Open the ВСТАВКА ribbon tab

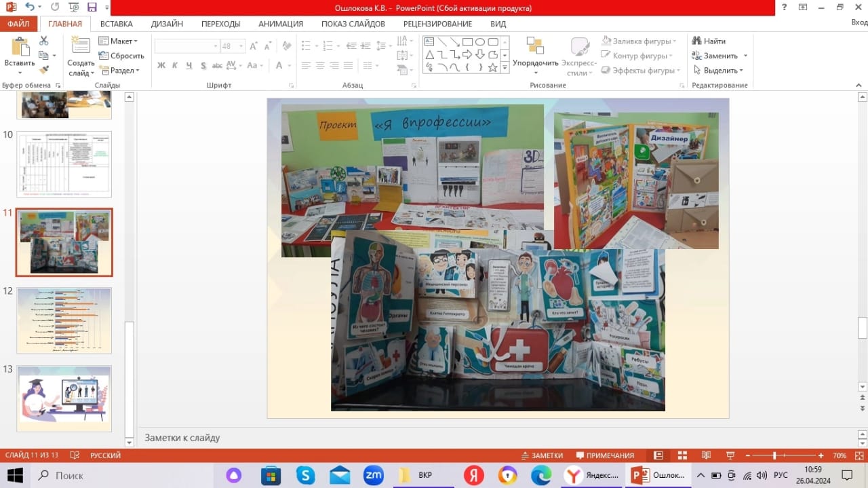click(116, 24)
